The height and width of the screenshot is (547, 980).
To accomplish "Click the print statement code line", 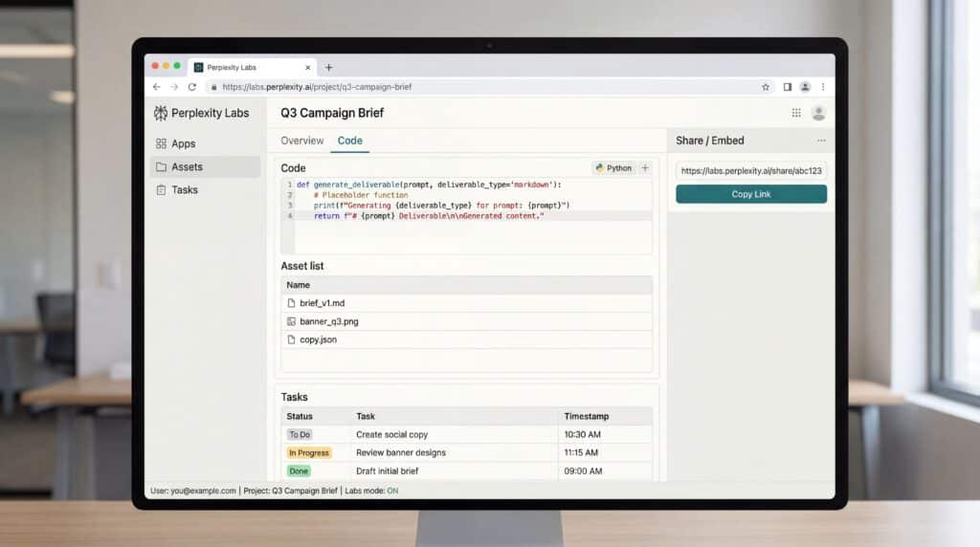I will [x=441, y=206].
